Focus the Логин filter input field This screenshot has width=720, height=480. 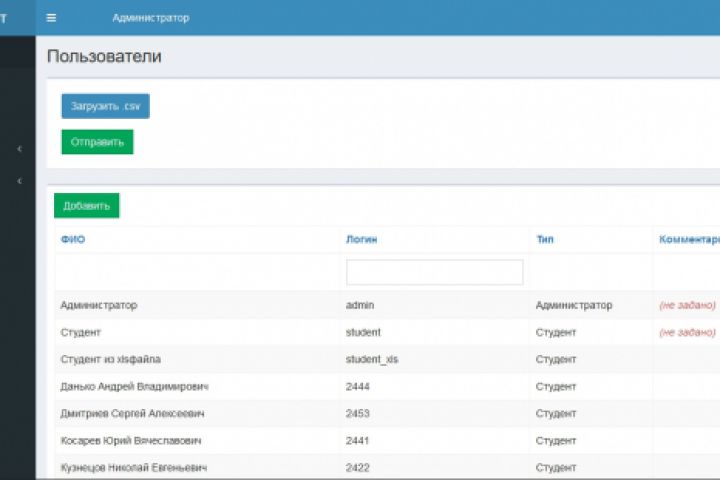pyautogui.click(x=434, y=272)
